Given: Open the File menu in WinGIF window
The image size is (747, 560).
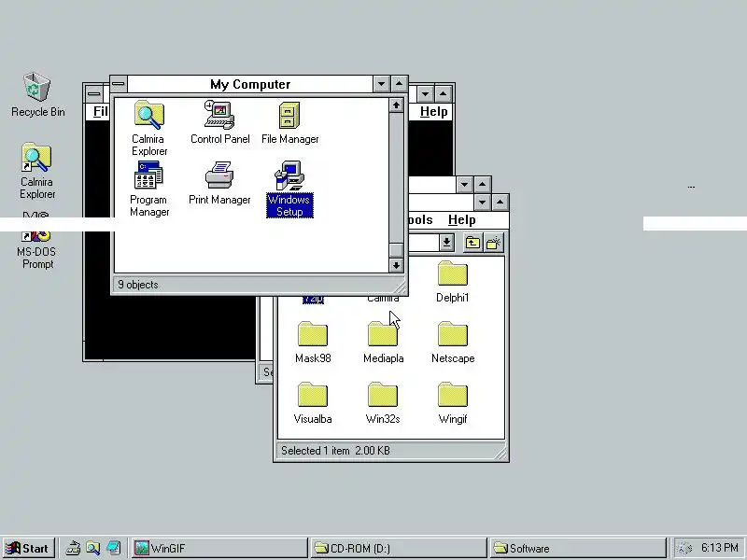Looking at the screenshot, I should point(100,112).
